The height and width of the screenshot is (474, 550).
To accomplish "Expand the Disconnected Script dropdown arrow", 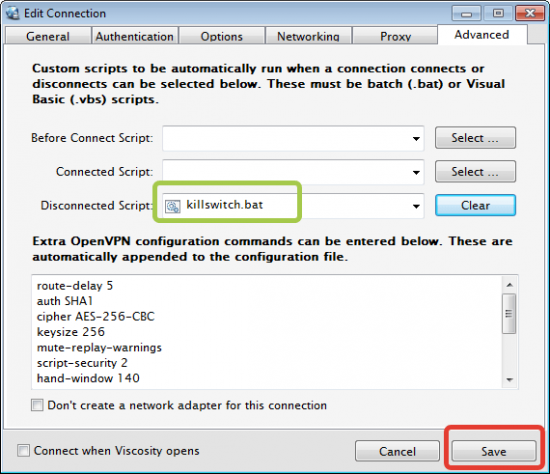I will click(x=416, y=206).
